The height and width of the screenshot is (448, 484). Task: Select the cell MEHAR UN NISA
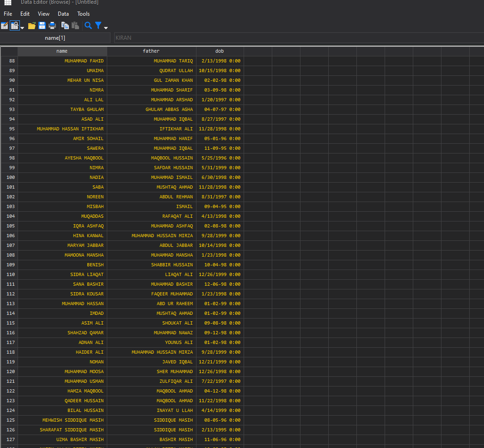click(62, 80)
